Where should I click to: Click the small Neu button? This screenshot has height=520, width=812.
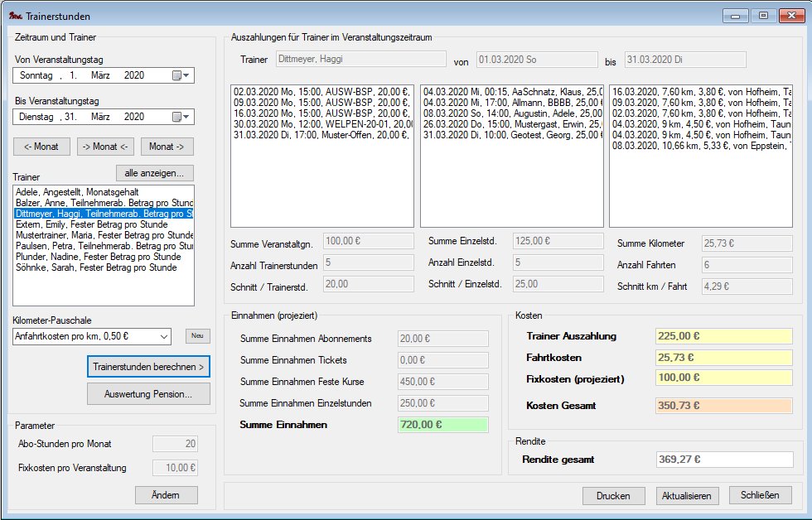(197, 336)
